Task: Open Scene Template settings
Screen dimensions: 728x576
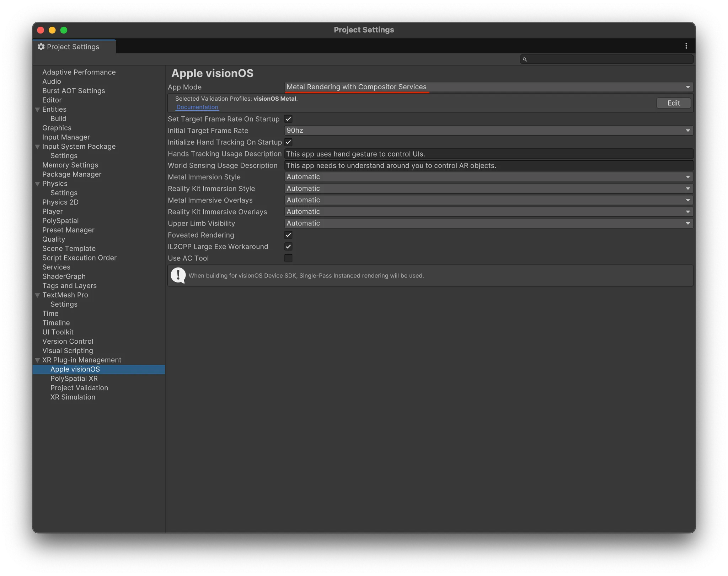Action: pyautogui.click(x=69, y=249)
